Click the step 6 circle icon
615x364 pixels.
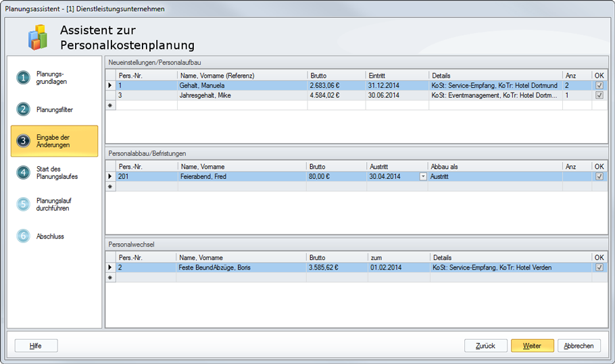(x=23, y=236)
